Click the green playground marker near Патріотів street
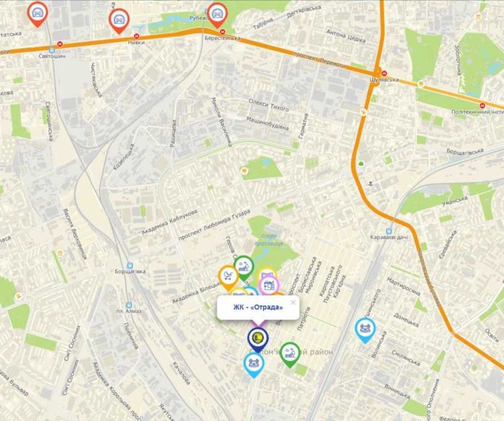 click(x=290, y=355)
